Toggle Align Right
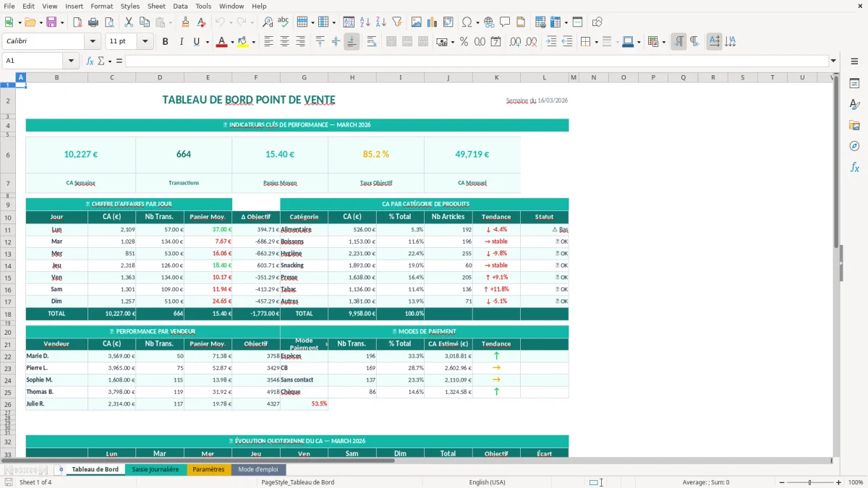Screen dimensions: 868x488 (301, 42)
